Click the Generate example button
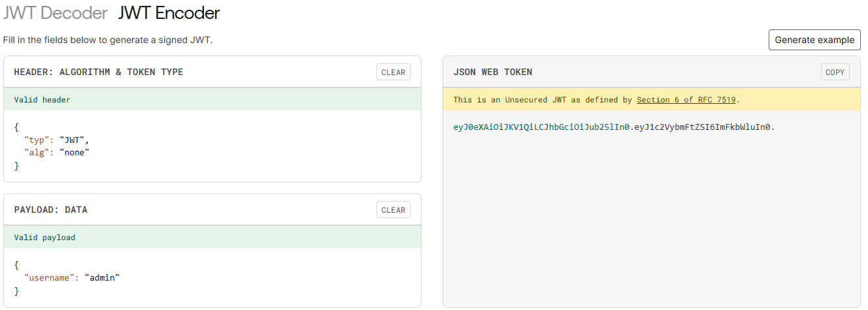 coord(814,40)
